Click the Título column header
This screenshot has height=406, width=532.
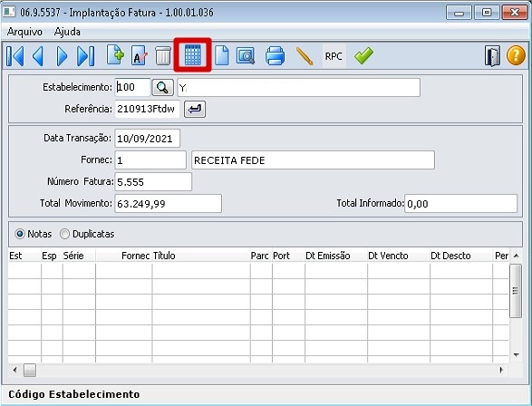click(x=201, y=256)
